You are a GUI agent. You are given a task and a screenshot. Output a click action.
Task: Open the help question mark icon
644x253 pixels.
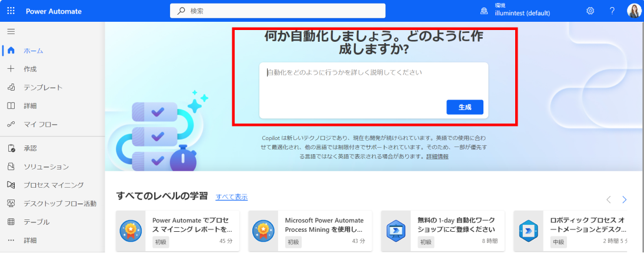coord(612,11)
